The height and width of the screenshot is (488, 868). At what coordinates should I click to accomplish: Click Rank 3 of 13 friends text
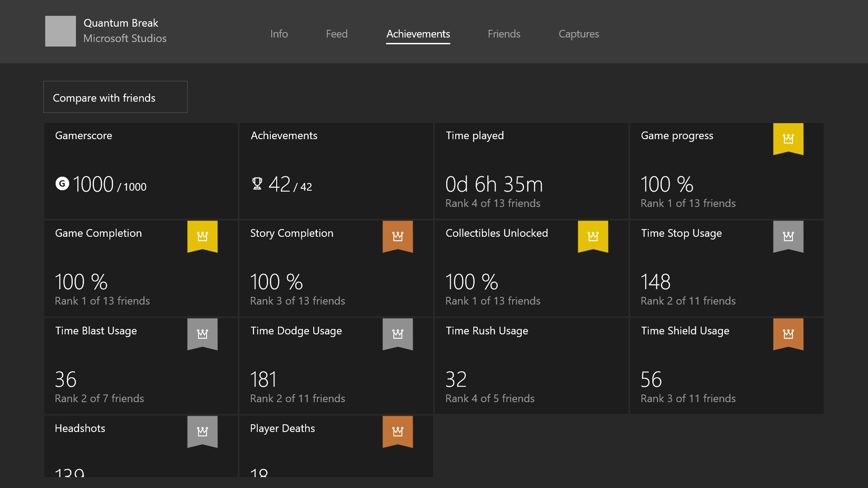pos(297,301)
